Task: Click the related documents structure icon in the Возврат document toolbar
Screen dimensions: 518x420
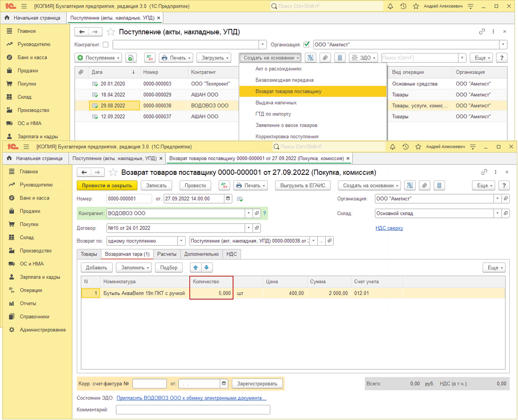Action: point(410,185)
